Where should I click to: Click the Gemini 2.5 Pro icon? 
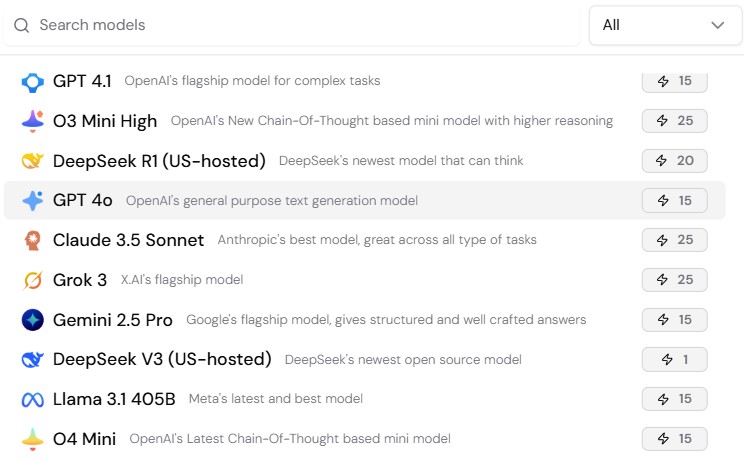click(32, 320)
